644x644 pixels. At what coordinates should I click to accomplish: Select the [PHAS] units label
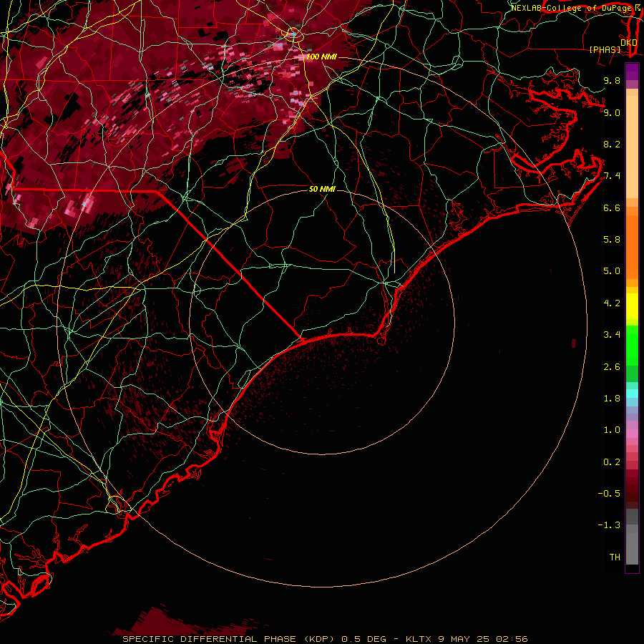click(x=605, y=49)
